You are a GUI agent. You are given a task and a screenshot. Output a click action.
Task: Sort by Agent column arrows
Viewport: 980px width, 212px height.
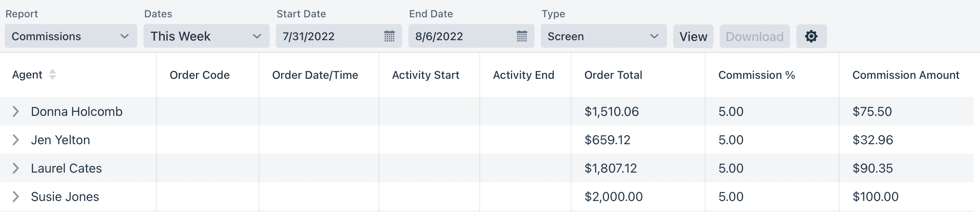pyautogui.click(x=52, y=74)
